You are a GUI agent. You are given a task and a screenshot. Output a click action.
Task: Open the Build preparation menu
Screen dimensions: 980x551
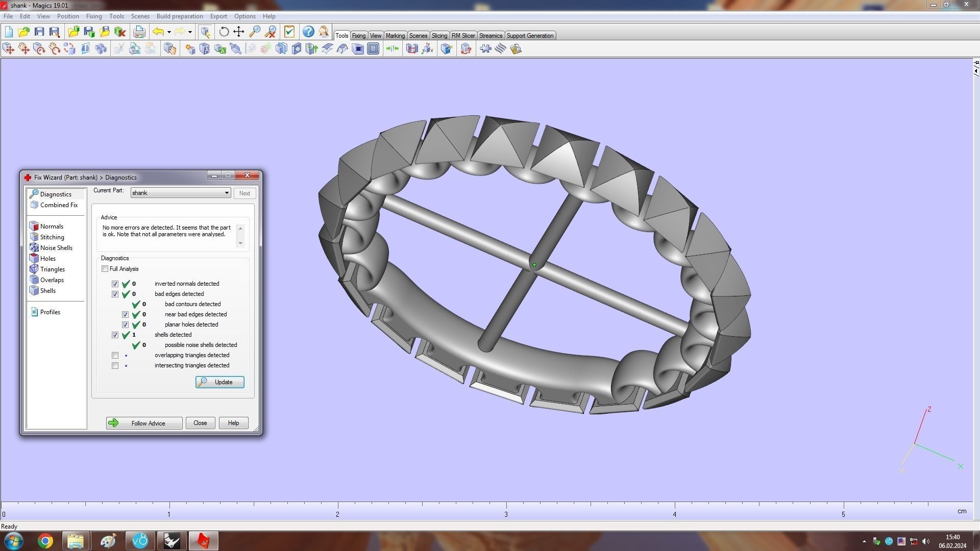pyautogui.click(x=179, y=16)
